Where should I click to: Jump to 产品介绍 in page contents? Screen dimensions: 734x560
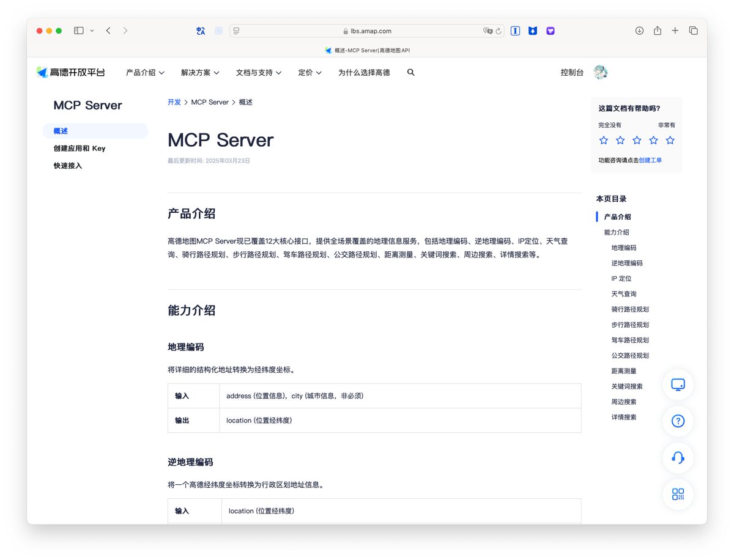click(x=617, y=217)
